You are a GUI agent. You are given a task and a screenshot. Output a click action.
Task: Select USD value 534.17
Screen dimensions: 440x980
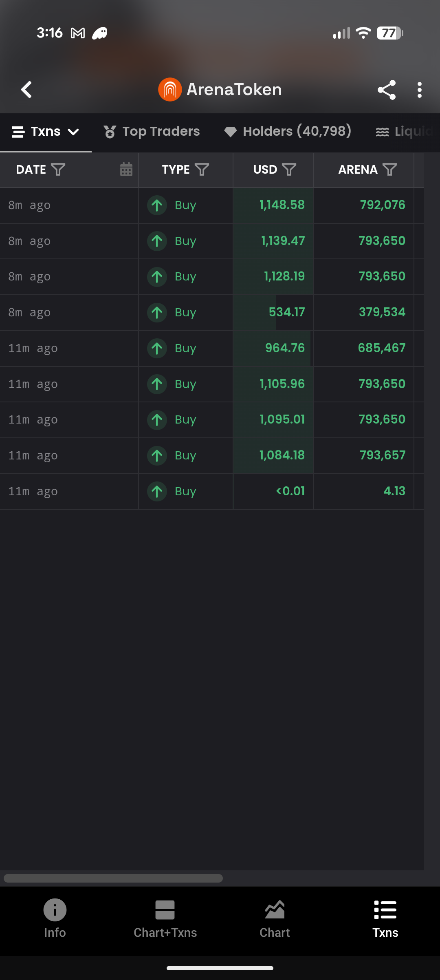tap(287, 312)
